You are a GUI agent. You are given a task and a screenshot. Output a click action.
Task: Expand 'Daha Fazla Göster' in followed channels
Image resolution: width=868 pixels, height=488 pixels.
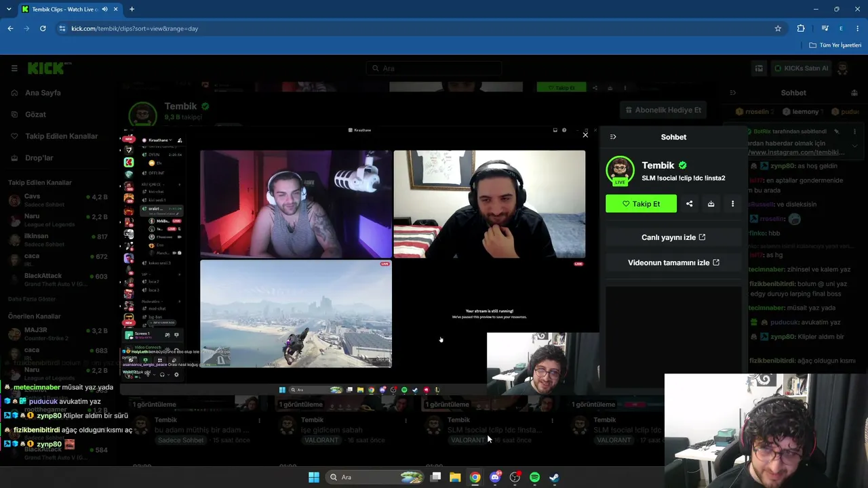[32, 299]
